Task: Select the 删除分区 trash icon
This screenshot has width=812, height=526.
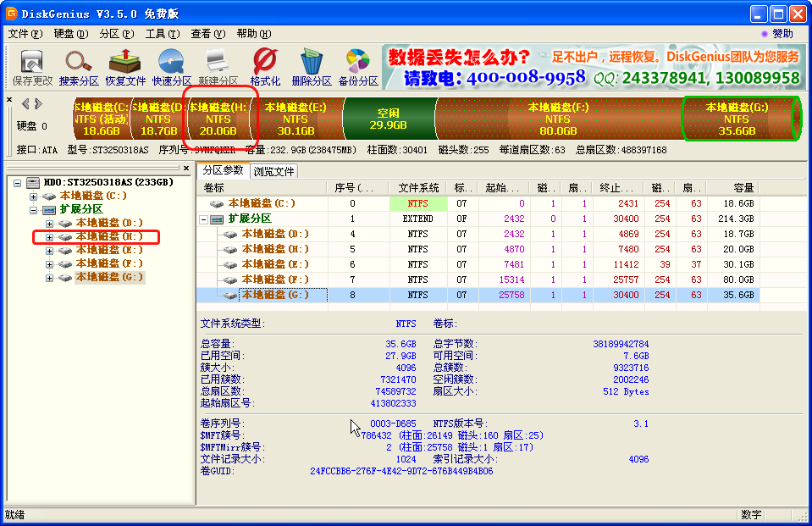Action: click(312, 67)
